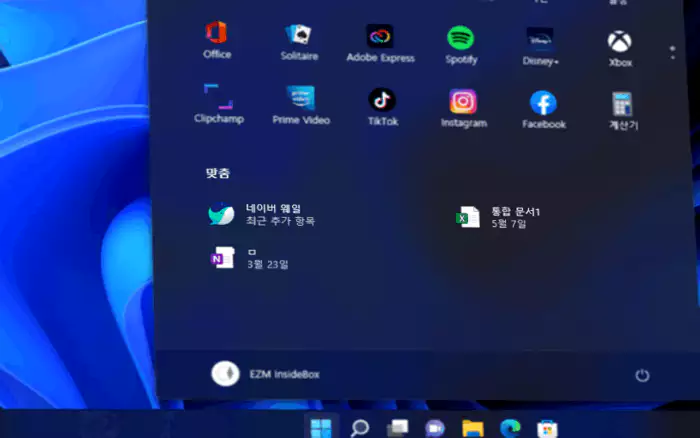This screenshot has height=438, width=700.
Task: Launch the TikTok app
Action: point(382,107)
